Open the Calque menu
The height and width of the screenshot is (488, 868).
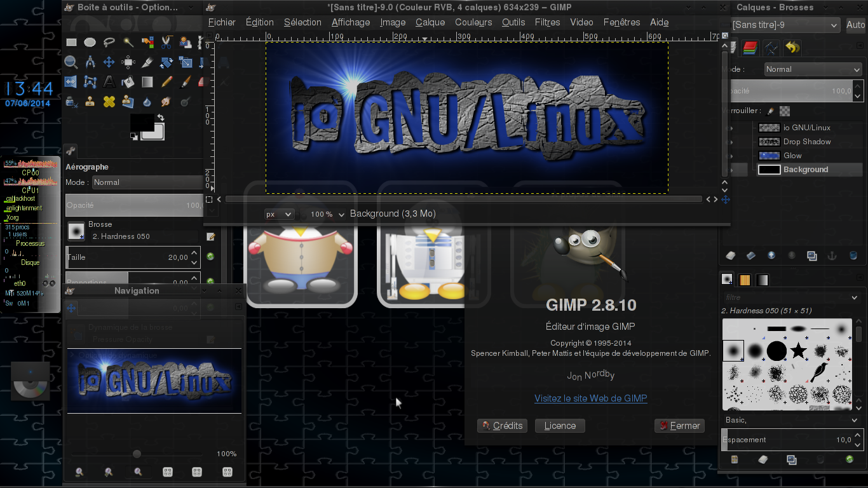pos(430,22)
